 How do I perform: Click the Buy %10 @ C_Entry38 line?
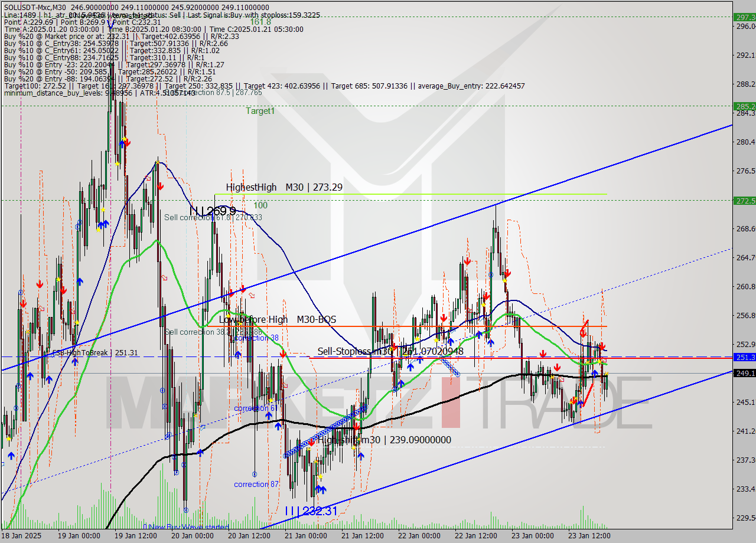pyautogui.click(x=116, y=43)
